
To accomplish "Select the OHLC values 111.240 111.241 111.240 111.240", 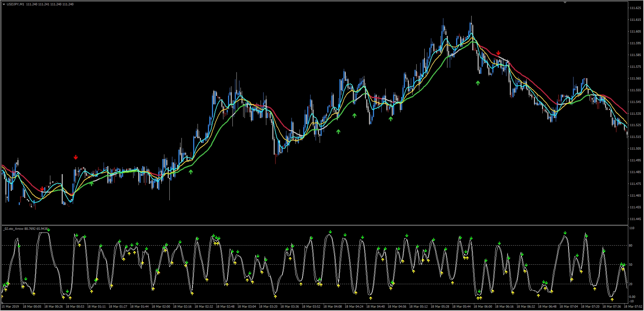I will click(50, 4).
